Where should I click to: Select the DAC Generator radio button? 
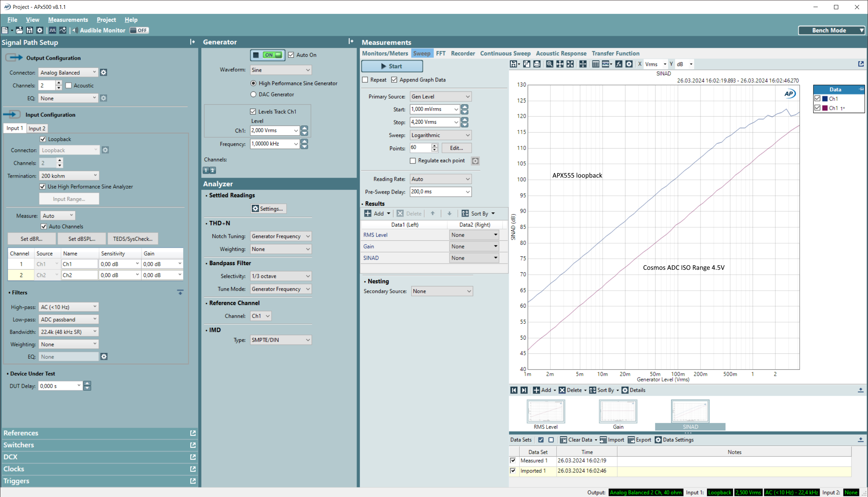click(x=253, y=94)
